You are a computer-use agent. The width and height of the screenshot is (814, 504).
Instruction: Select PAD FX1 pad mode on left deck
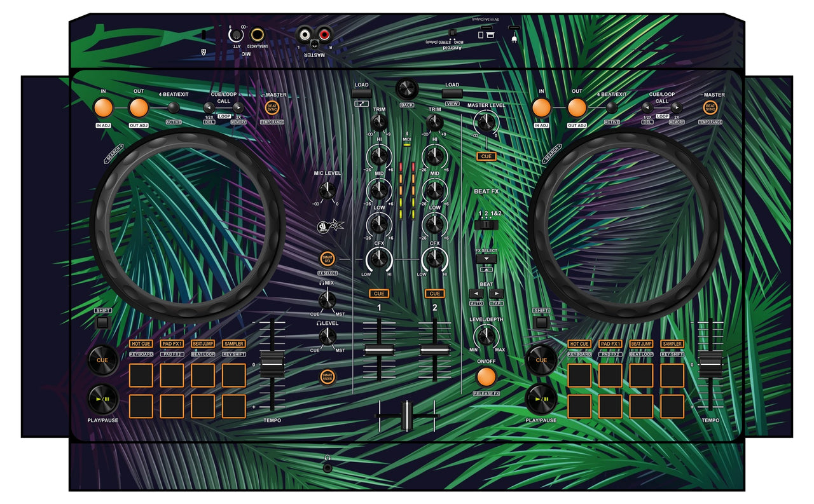click(x=172, y=344)
